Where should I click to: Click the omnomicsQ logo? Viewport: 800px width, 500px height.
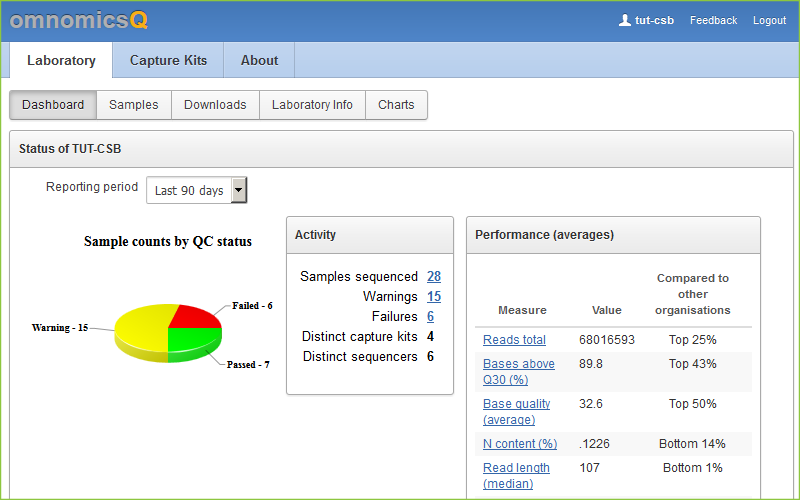coord(79,20)
